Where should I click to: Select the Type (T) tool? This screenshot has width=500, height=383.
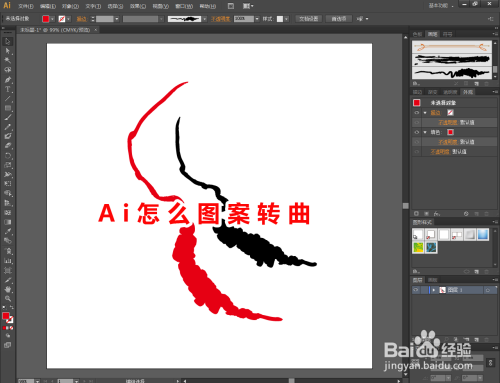(8, 89)
